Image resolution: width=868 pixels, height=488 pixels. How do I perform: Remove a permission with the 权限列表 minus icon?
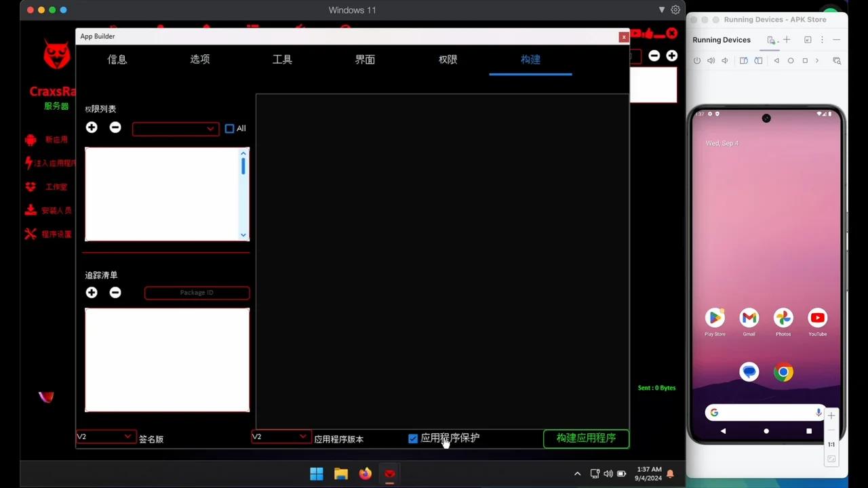pos(115,127)
